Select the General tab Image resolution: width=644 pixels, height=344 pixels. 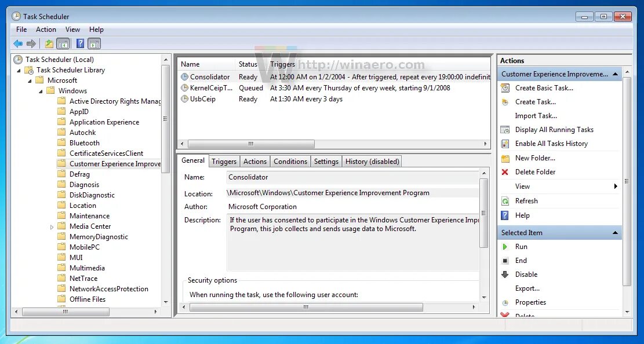[193, 160]
